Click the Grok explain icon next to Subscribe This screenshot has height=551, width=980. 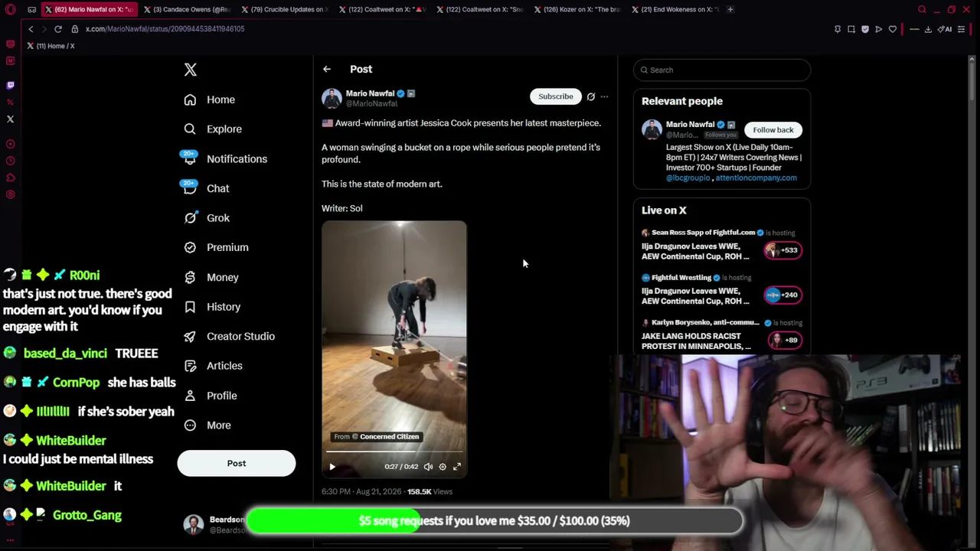591,97
